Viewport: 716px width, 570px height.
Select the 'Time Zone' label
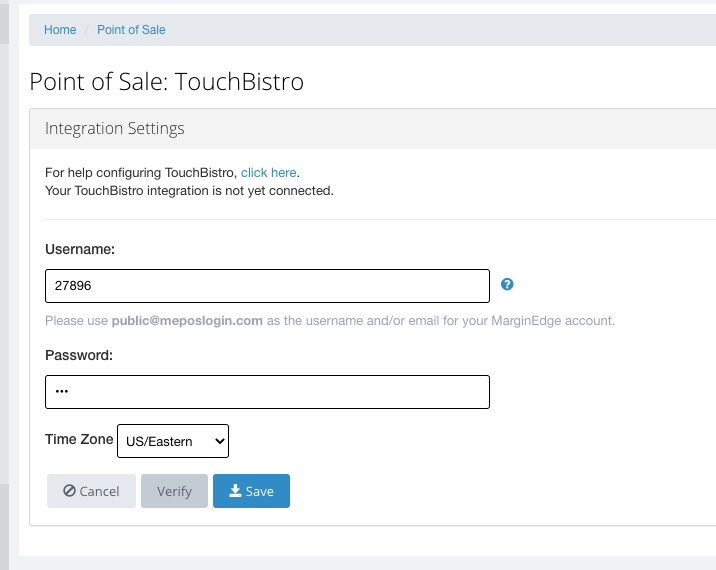click(79, 439)
